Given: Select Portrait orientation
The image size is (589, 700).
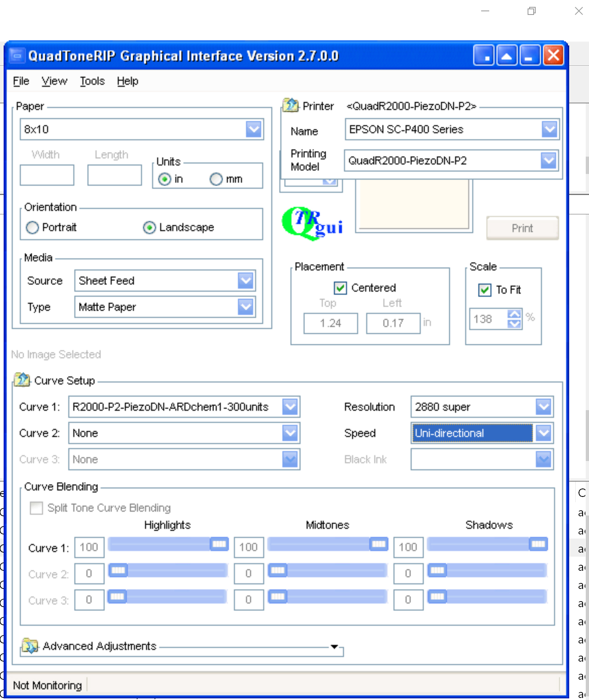Looking at the screenshot, I should [x=33, y=228].
